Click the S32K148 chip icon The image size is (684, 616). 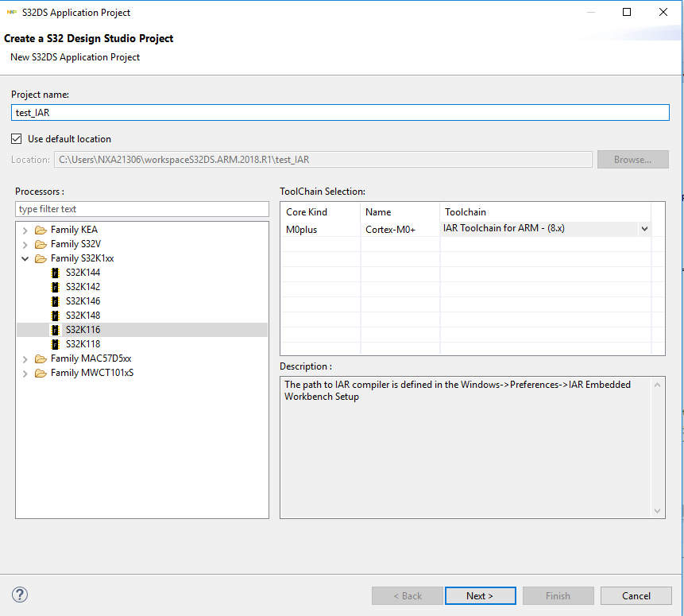[x=55, y=316]
